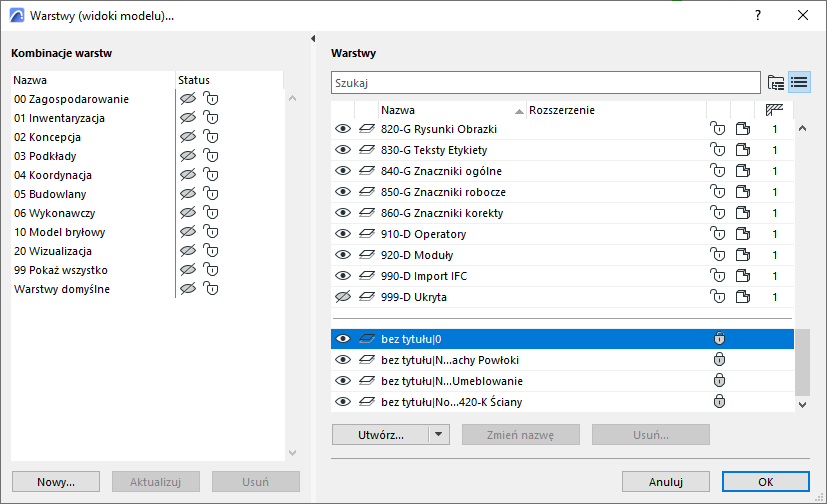Viewport: 827px width, 504px height.
Task: Lock the 920-D Moduły layer
Action: coord(718,255)
